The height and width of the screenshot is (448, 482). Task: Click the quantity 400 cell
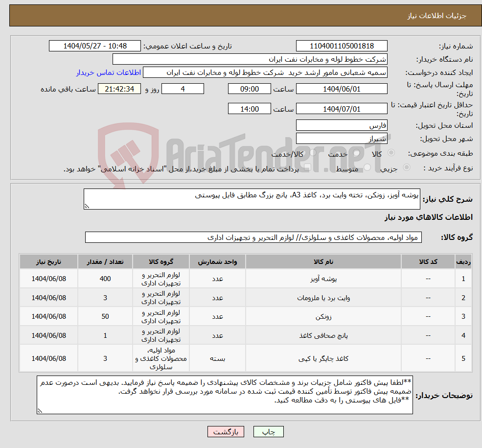click(x=105, y=279)
